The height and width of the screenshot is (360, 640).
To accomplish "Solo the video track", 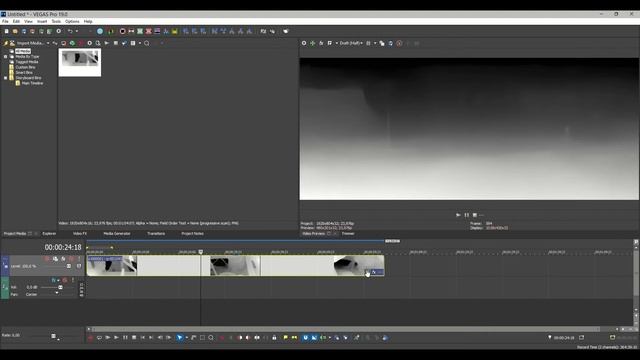I will [79, 259].
